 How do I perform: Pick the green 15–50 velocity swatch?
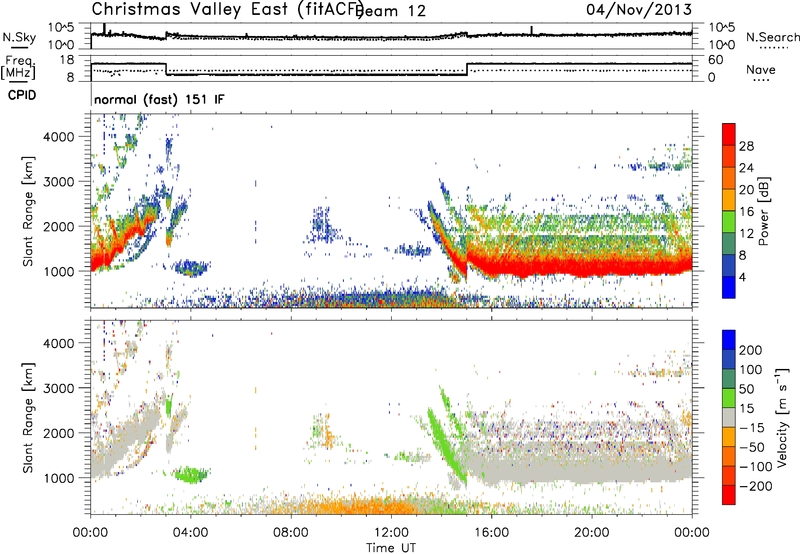[x=729, y=398]
